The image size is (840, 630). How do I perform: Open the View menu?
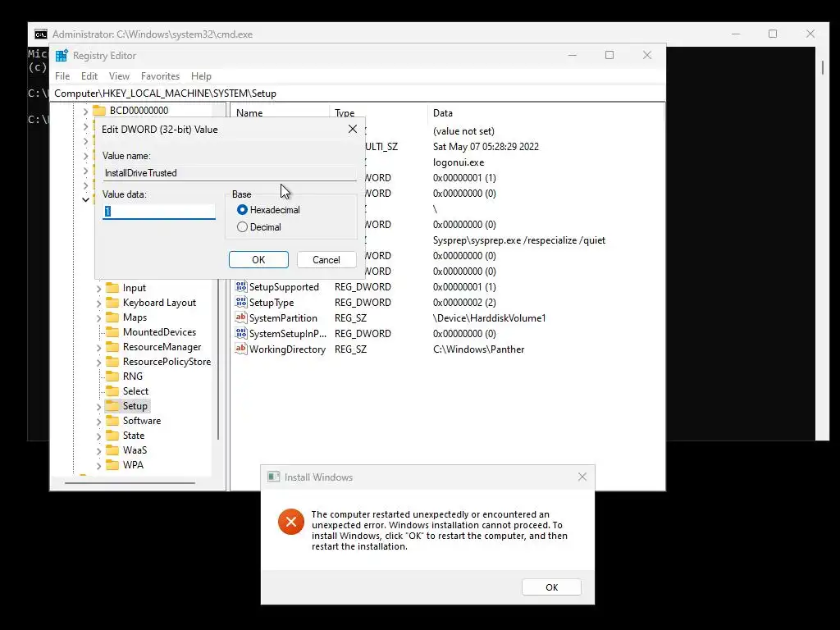pyautogui.click(x=119, y=76)
